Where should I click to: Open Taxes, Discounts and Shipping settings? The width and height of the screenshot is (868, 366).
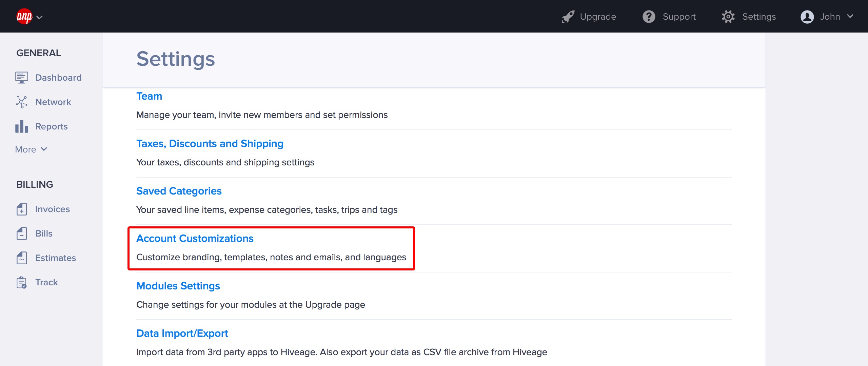[210, 144]
